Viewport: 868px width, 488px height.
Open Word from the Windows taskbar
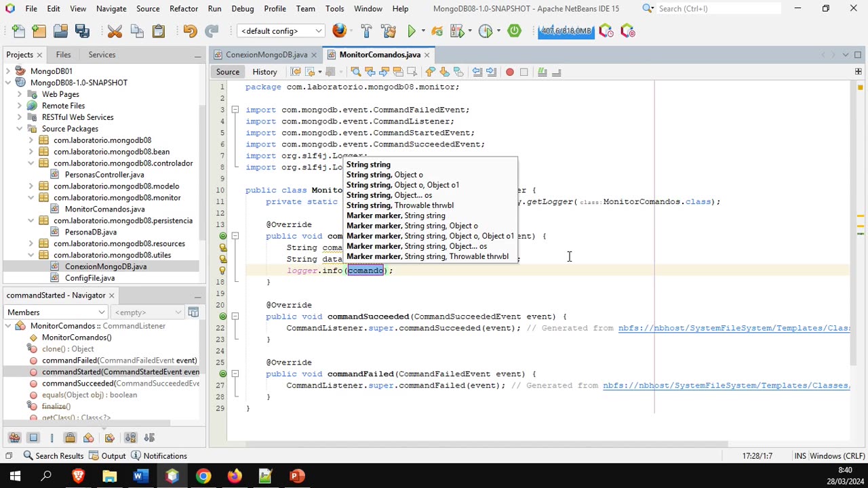(140, 476)
